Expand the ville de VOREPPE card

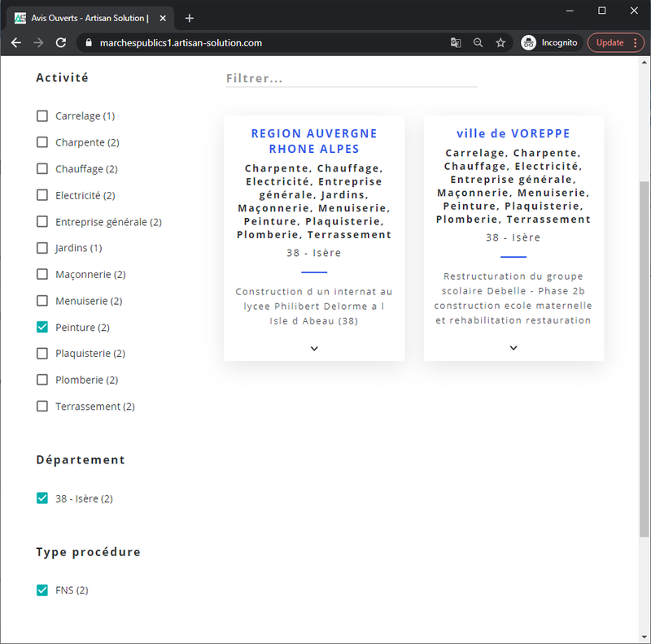513,348
